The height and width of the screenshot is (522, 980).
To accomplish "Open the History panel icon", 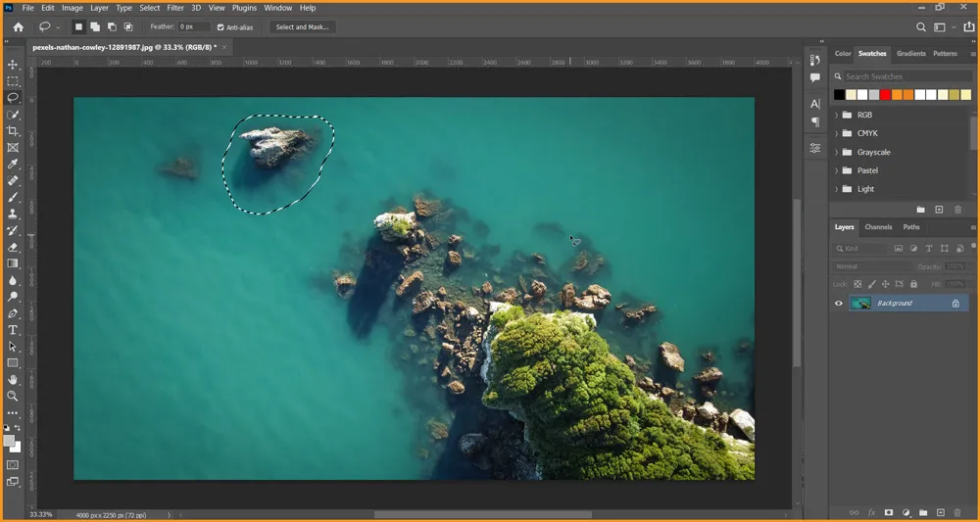I will 815,60.
